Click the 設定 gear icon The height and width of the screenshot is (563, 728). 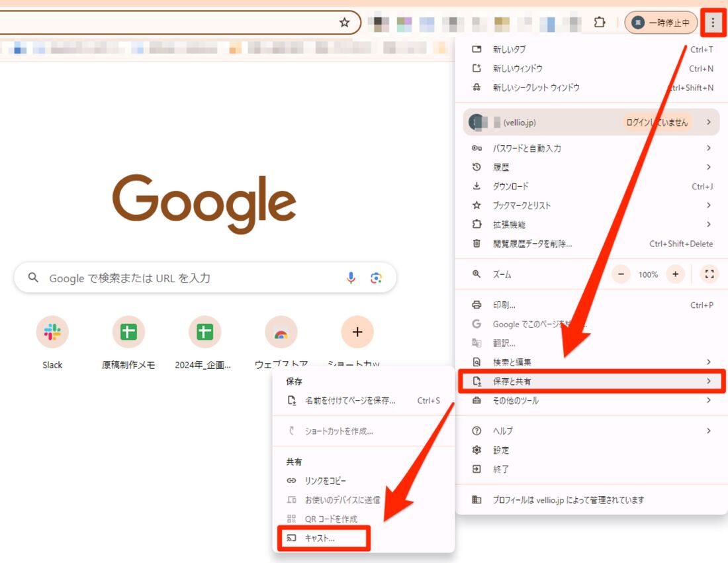click(477, 450)
